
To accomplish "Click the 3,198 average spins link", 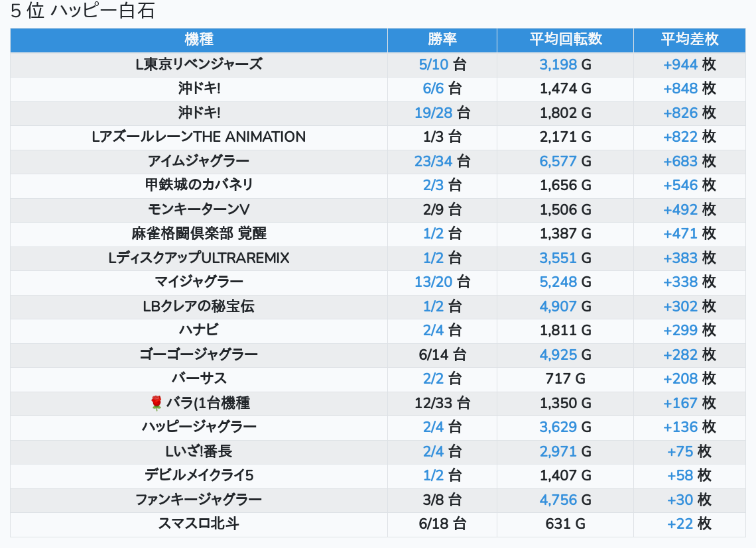I will click(558, 64).
